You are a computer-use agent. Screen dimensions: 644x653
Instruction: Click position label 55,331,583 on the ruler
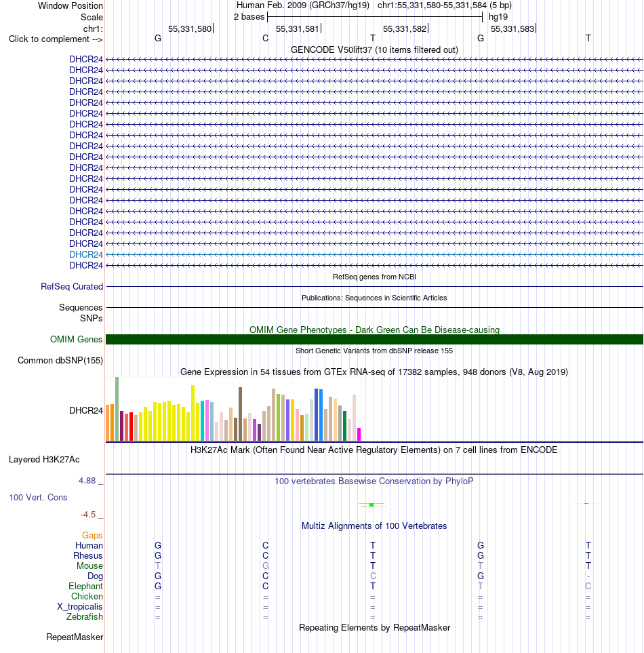(x=512, y=28)
